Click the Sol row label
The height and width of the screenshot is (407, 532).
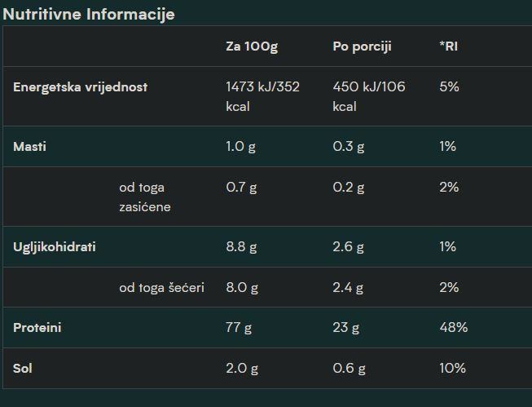(22, 369)
